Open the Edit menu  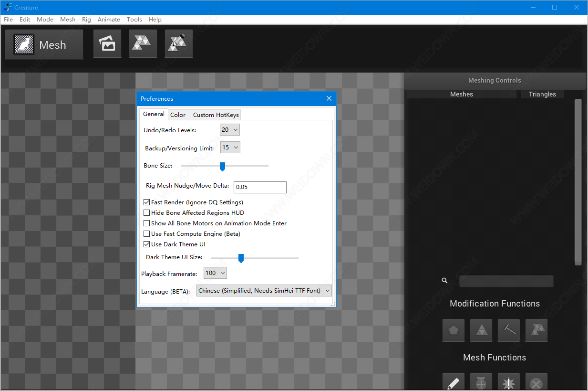25,20
